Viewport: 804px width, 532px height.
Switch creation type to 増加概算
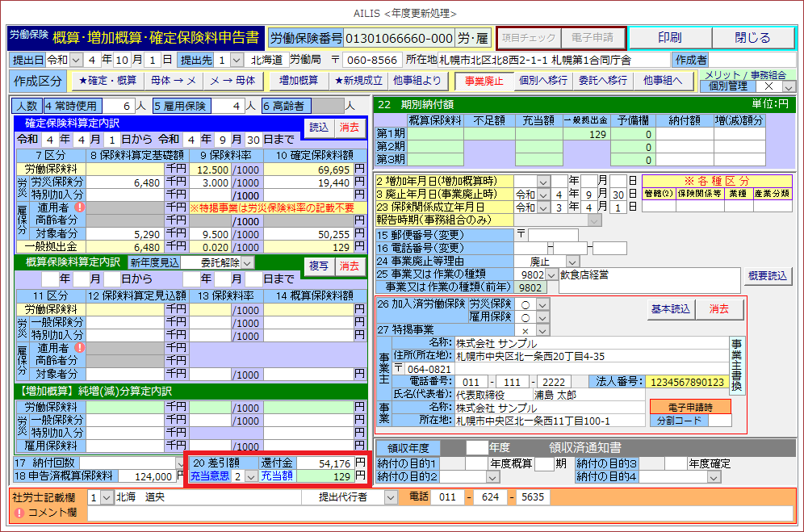(298, 81)
